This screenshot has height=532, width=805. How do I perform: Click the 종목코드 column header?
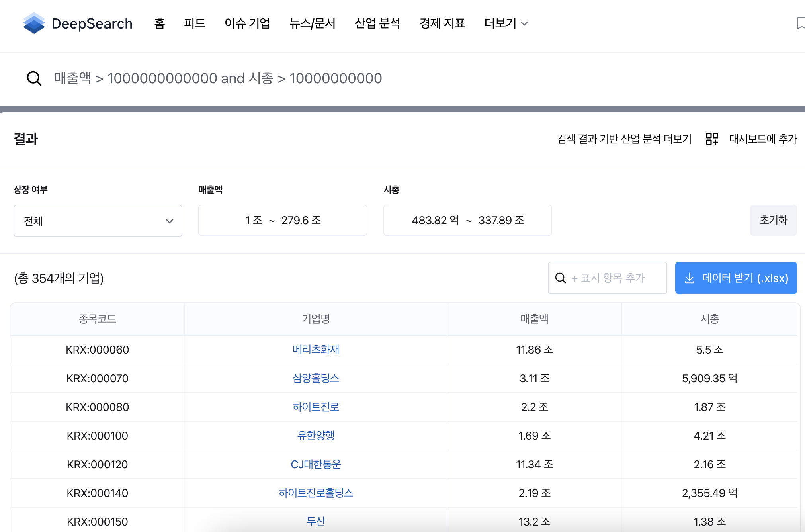pyautogui.click(x=97, y=319)
